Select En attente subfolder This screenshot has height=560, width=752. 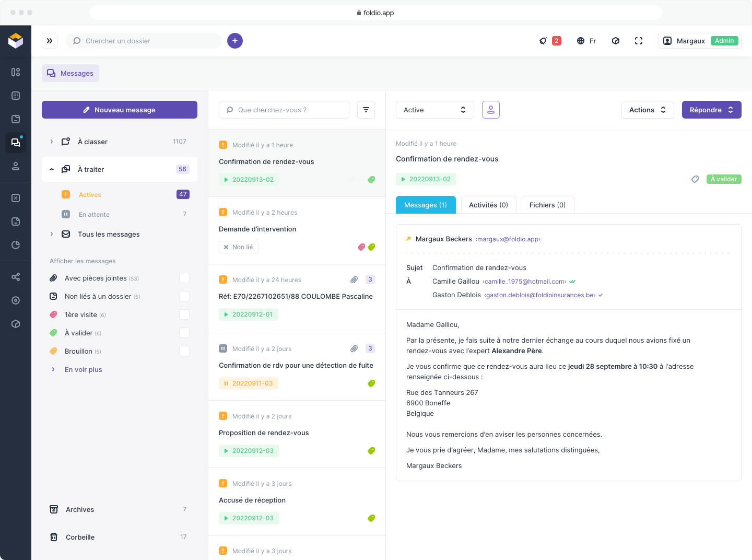point(119,214)
